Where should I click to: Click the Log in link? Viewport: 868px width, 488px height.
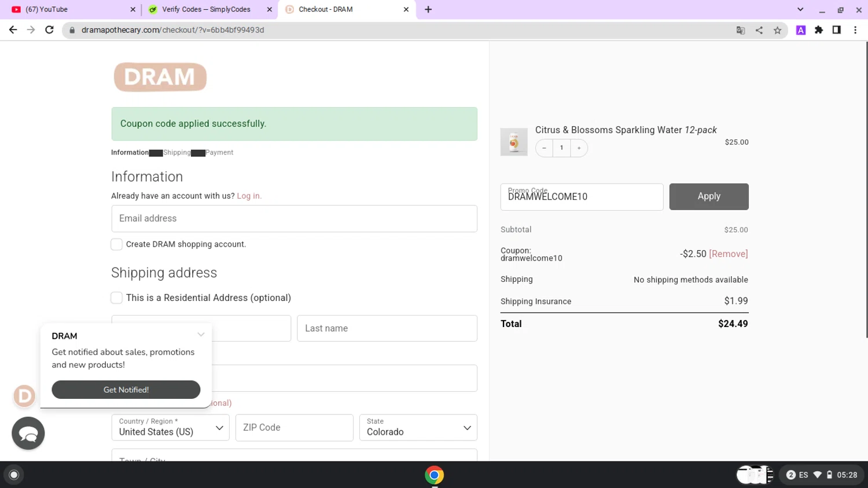tap(249, 196)
